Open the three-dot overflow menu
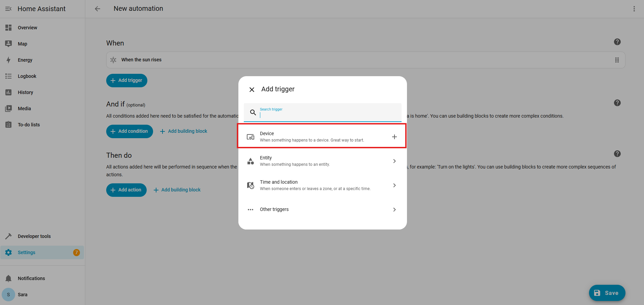Screen dimensions: 644x305 click(x=634, y=9)
